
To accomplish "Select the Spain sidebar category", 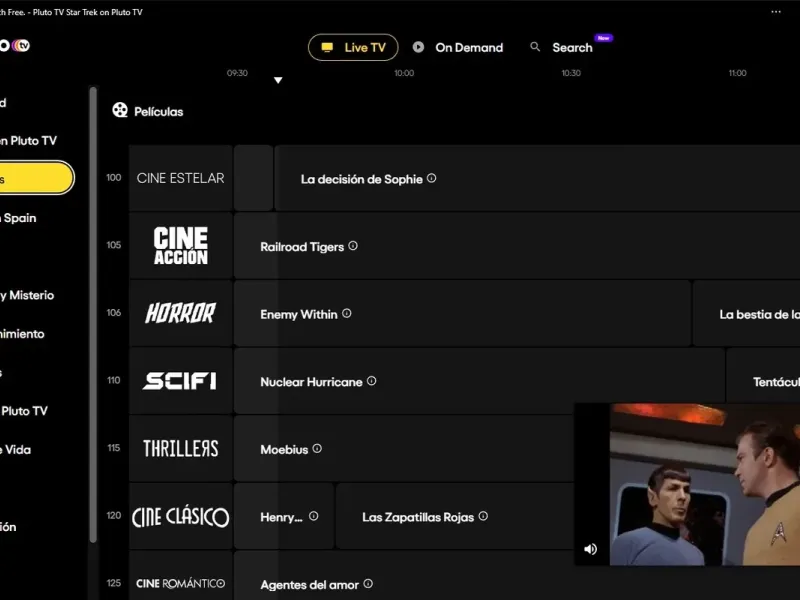I will pyautogui.click(x=18, y=218).
